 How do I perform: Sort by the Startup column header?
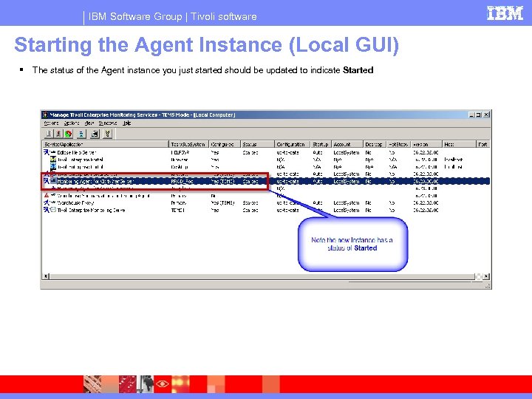click(x=321, y=144)
